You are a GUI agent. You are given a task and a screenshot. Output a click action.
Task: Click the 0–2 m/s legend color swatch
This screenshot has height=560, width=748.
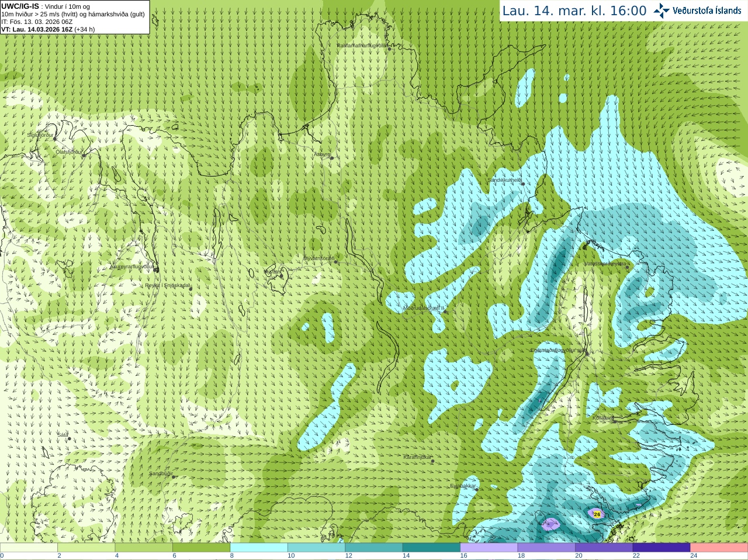click(x=29, y=548)
